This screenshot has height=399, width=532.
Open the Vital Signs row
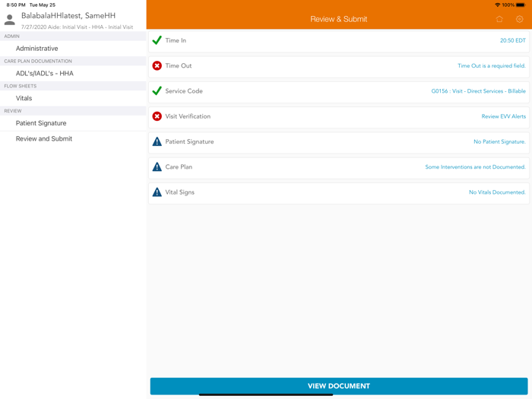tap(339, 193)
